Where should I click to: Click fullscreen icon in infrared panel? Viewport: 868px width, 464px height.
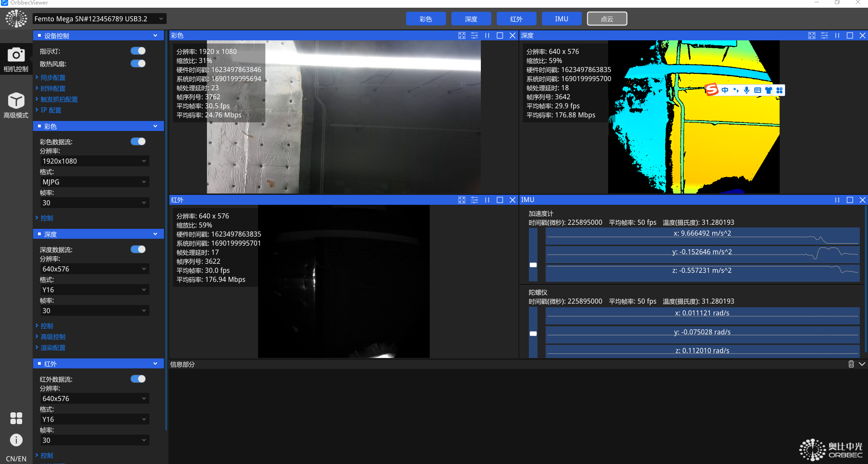462,200
